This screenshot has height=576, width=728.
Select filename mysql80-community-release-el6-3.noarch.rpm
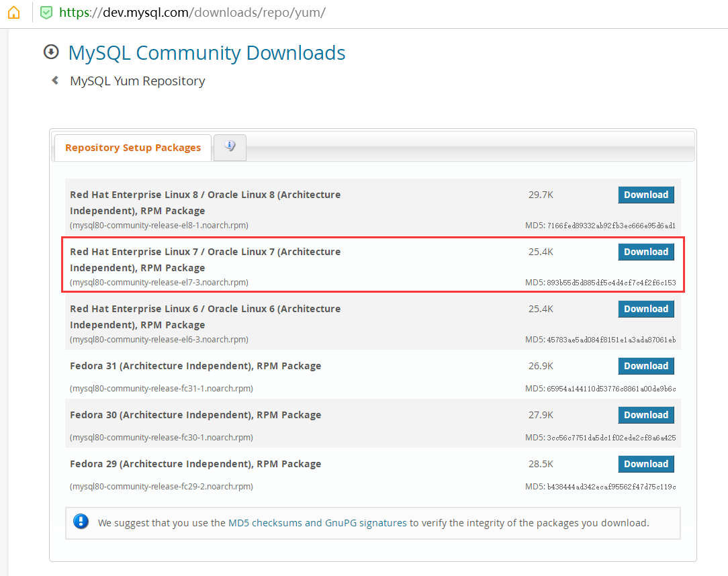tap(159, 340)
